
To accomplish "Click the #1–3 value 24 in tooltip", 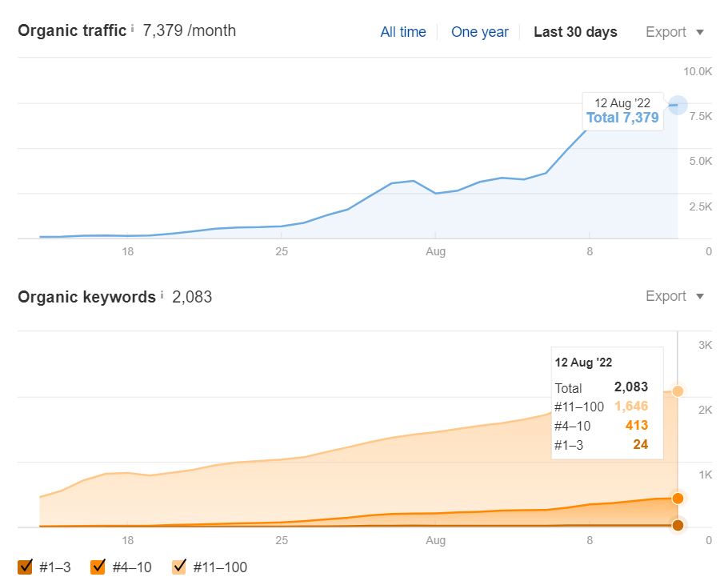I will (x=640, y=445).
